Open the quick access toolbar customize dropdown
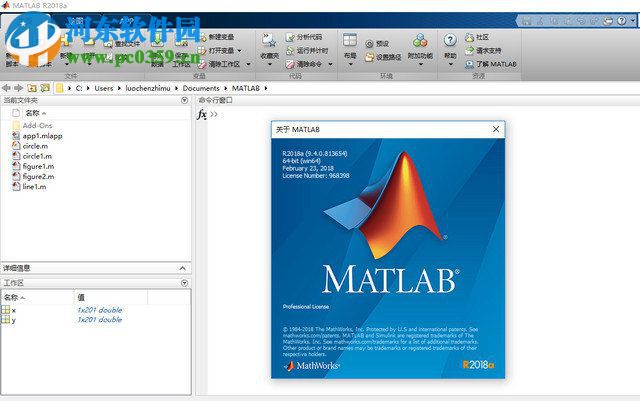Image resolution: width=640 pixels, height=401 pixels. click(633, 20)
